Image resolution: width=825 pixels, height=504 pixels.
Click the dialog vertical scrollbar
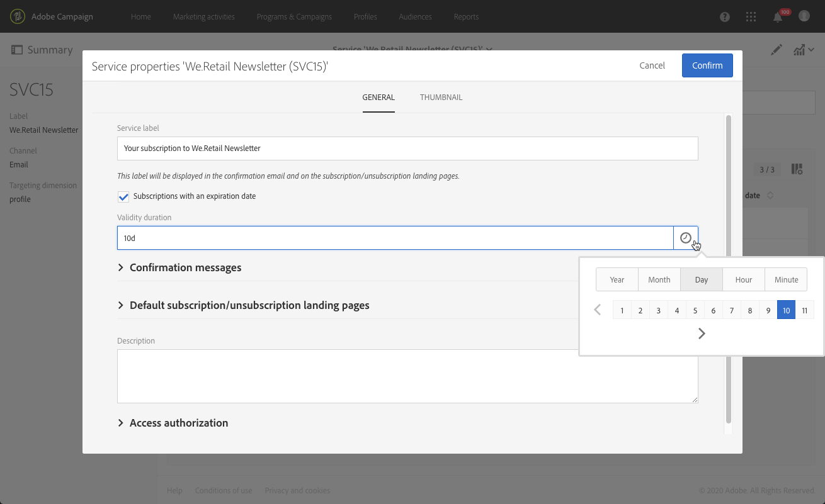pos(729,269)
